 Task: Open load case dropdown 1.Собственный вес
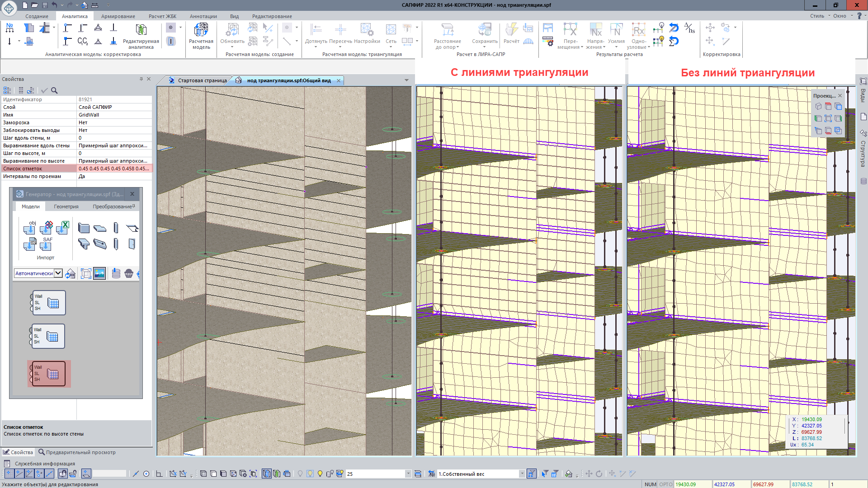[x=522, y=474]
